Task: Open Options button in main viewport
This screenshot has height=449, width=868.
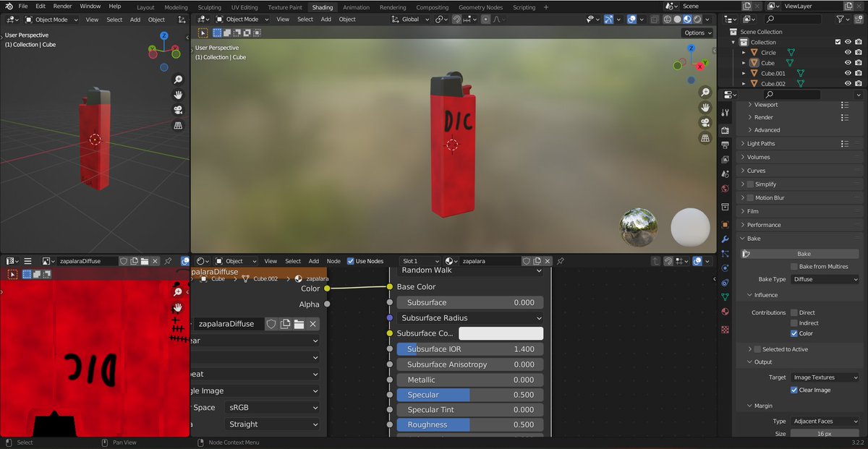Action: 697,33
